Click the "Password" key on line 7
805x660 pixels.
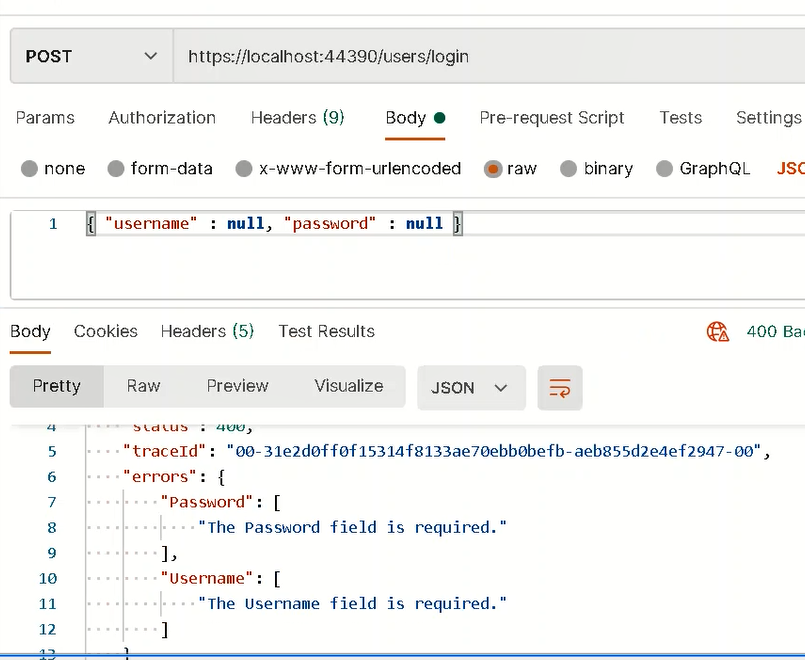point(207,502)
